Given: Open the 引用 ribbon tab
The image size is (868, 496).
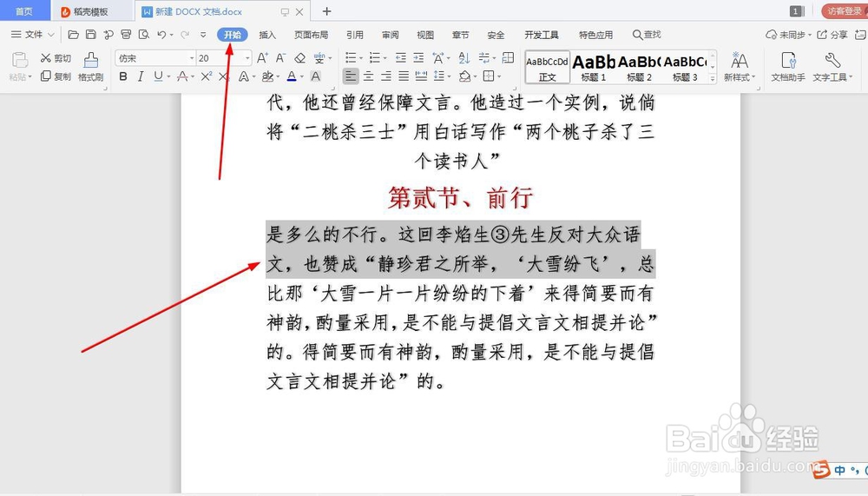Looking at the screenshot, I should [355, 35].
